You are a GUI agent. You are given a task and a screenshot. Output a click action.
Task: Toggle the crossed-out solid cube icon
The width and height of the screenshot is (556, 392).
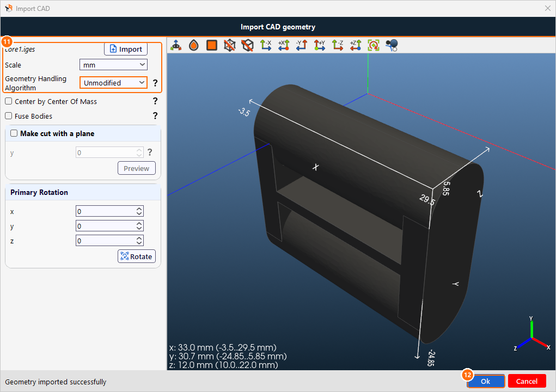(248, 45)
